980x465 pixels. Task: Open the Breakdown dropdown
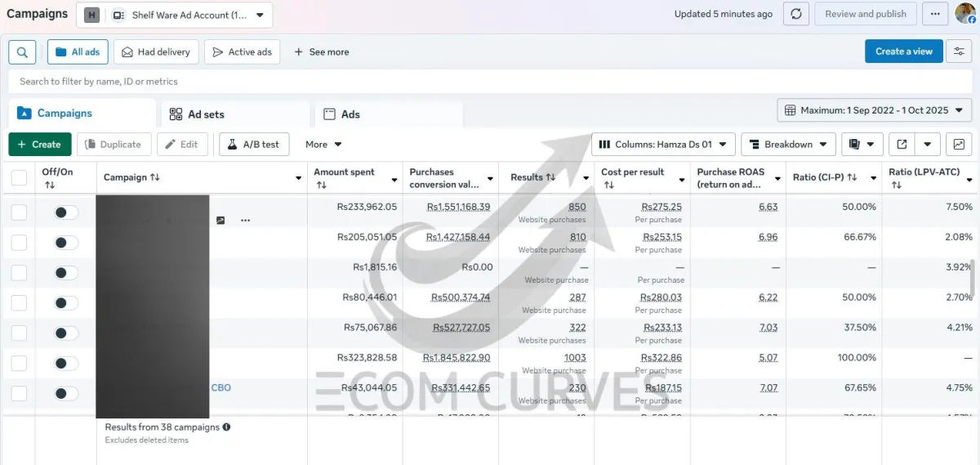pos(788,145)
